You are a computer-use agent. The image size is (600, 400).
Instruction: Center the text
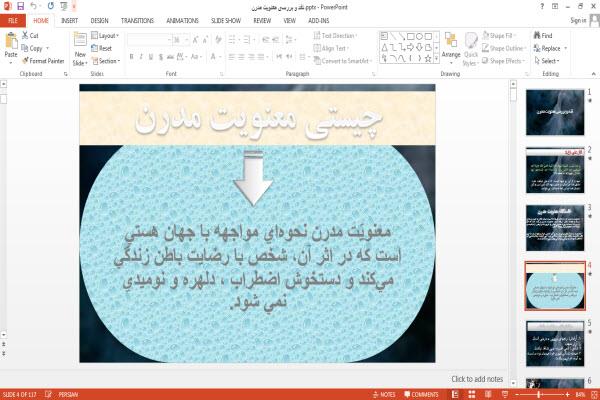pyautogui.click(x=241, y=57)
